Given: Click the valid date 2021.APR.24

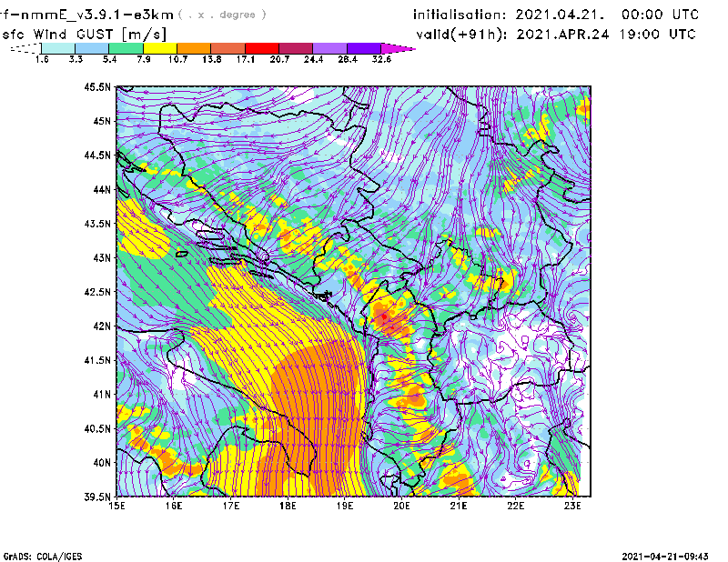Looking at the screenshot, I should click(x=562, y=35).
